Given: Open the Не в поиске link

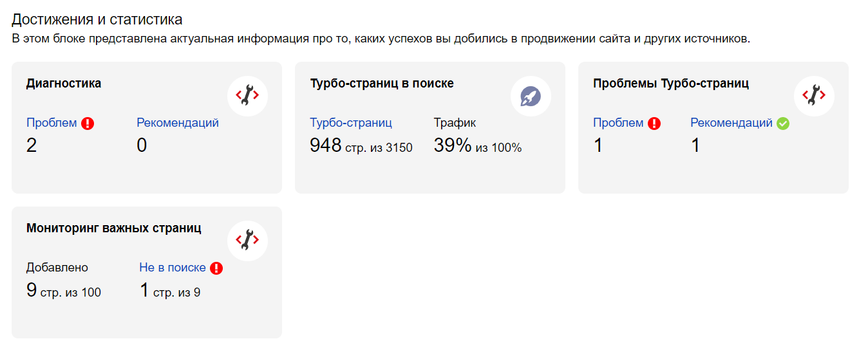Looking at the screenshot, I should coord(173,268).
